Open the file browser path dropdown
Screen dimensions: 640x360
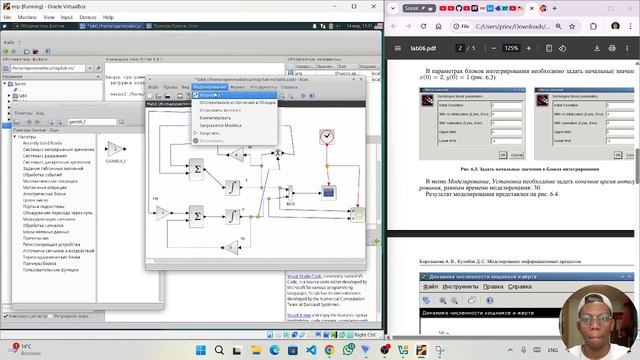pos(90,68)
